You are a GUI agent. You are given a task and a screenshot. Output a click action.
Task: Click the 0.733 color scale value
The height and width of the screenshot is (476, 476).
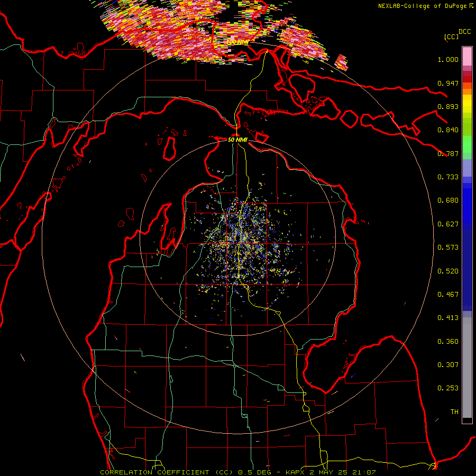pos(448,177)
